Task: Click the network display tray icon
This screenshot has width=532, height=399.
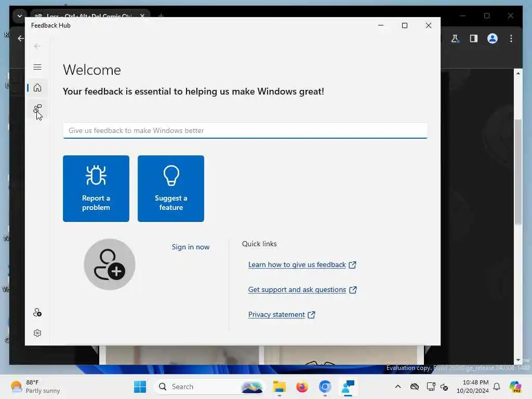Action: click(431, 387)
